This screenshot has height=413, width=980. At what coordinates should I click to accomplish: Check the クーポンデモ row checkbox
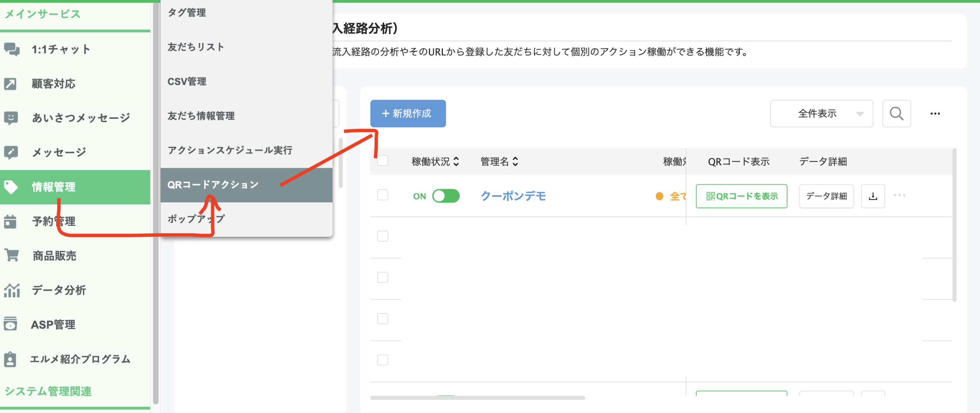(x=382, y=195)
